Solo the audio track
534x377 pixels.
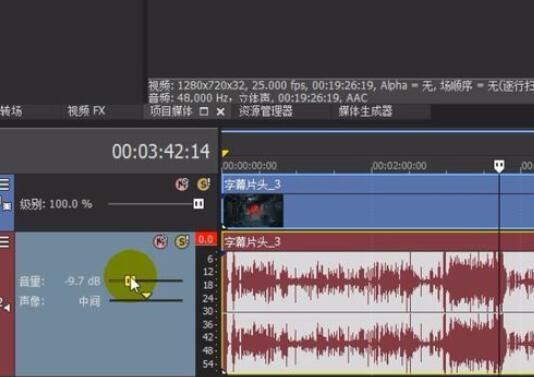coord(182,241)
